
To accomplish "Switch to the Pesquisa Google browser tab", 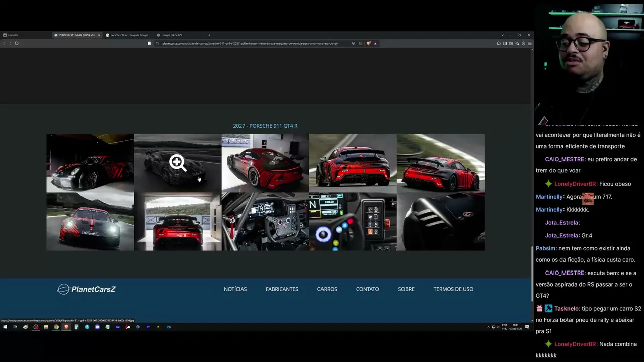I will (x=127, y=35).
